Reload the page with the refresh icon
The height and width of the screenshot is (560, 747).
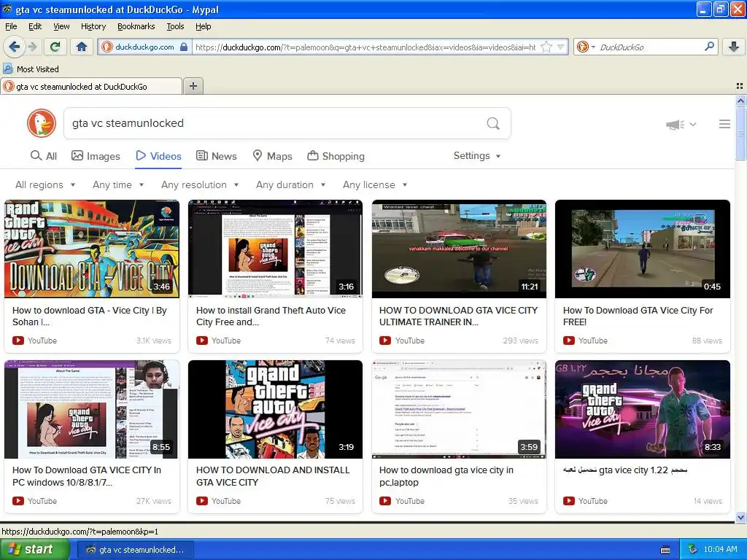(x=55, y=47)
